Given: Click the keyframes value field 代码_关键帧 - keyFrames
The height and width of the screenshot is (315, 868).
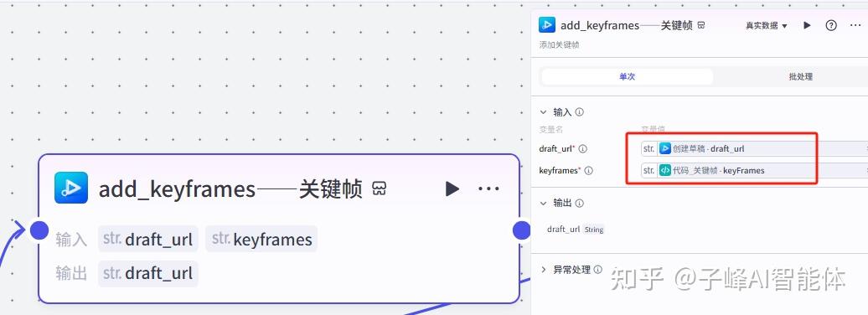Looking at the screenshot, I should point(754,171).
